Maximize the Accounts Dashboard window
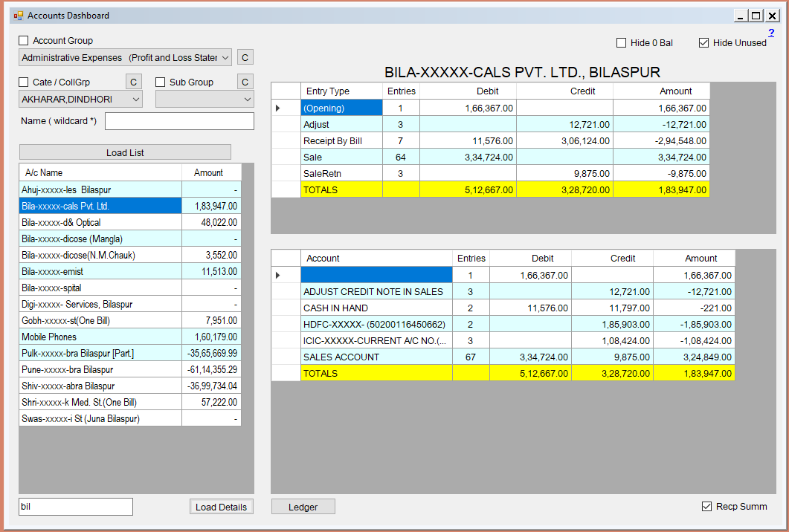Viewport: 789px width, 532px height. 756,16
